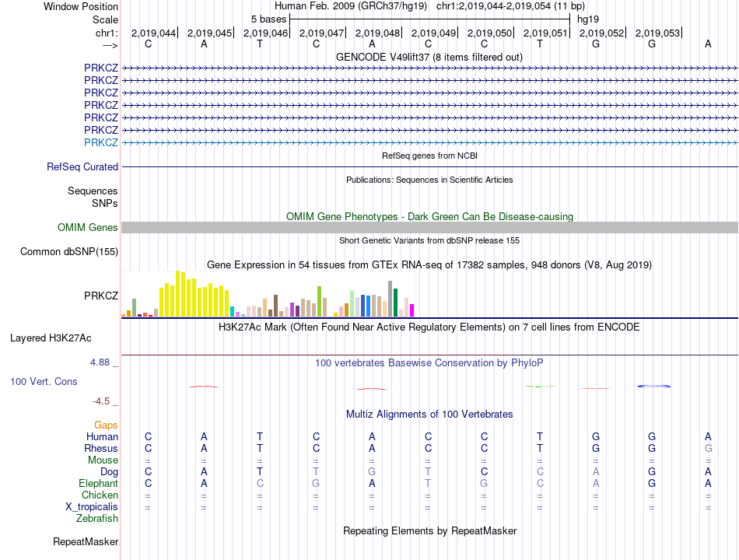Click the GENCODE V49lift37 track title
This screenshot has width=739, height=560.
[x=429, y=58]
